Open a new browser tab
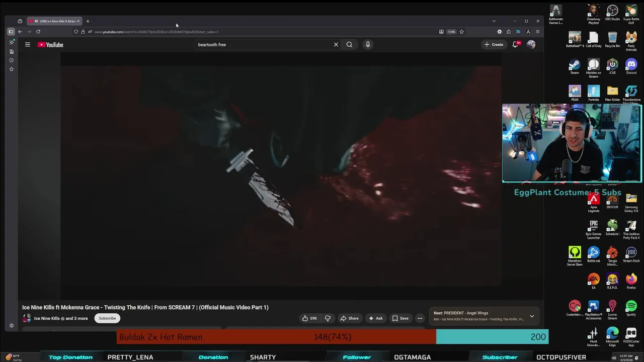The height and width of the screenshot is (362, 644). pyautogui.click(x=88, y=21)
